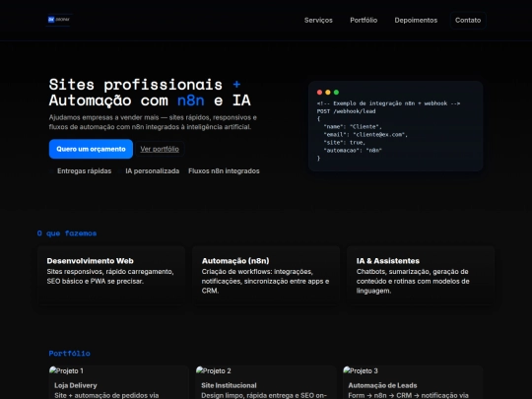Click the "email" line in code sample

click(x=366, y=135)
